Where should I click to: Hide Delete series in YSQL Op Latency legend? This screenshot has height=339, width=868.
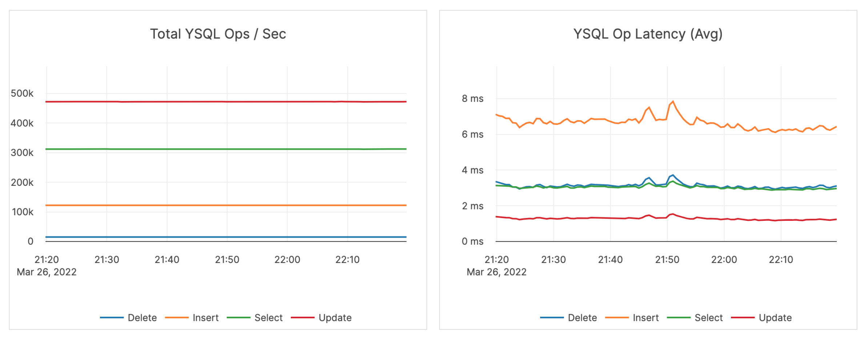tap(582, 318)
